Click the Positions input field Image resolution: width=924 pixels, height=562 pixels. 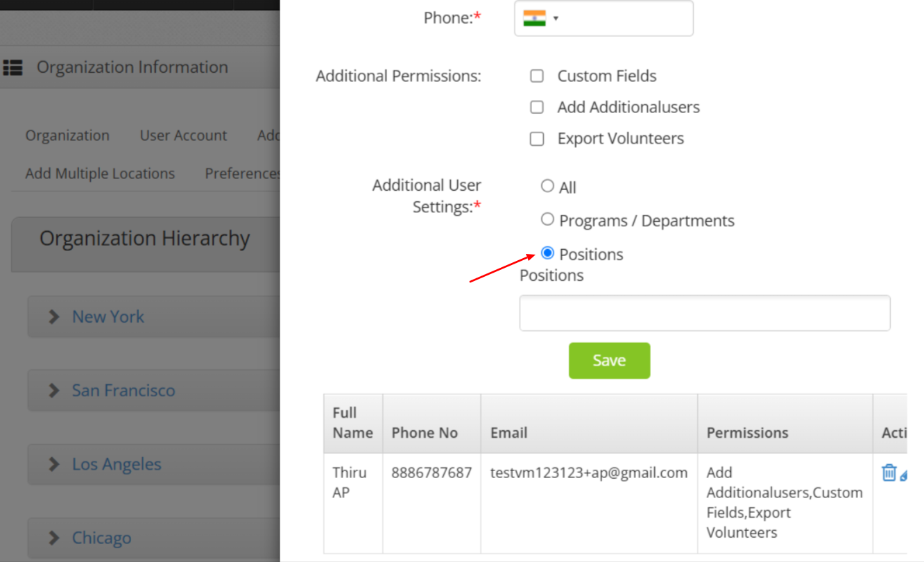(704, 313)
